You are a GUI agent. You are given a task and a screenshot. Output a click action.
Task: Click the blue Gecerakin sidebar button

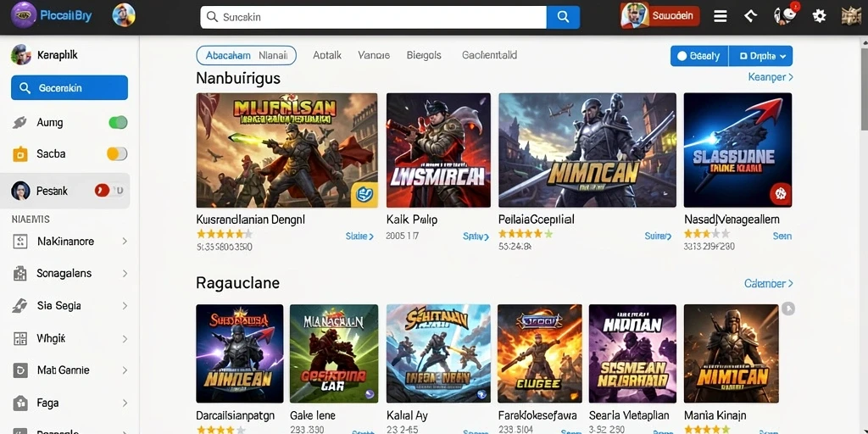tap(70, 88)
